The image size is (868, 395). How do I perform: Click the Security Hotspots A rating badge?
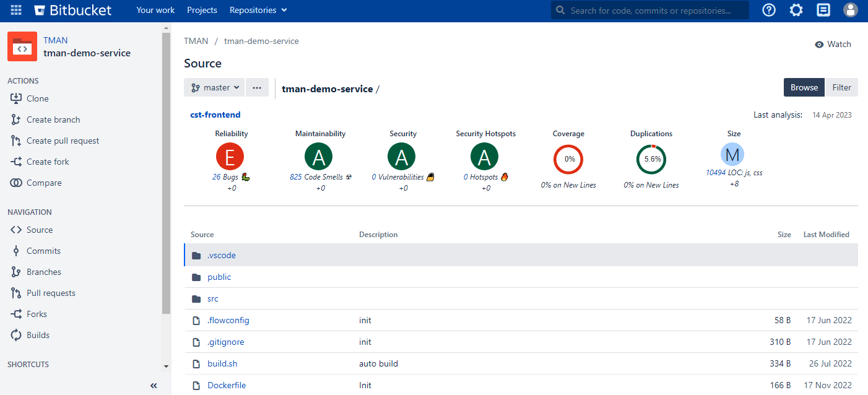click(x=485, y=157)
